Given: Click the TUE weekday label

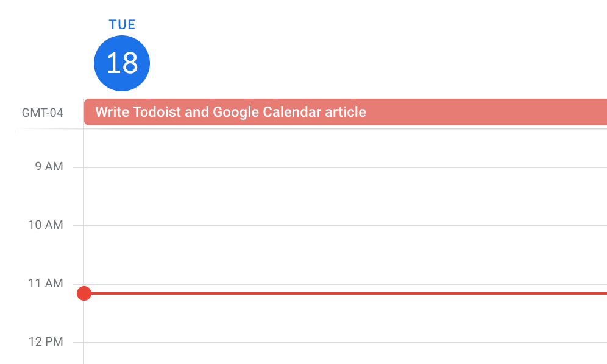Looking at the screenshot, I should click(x=122, y=25).
